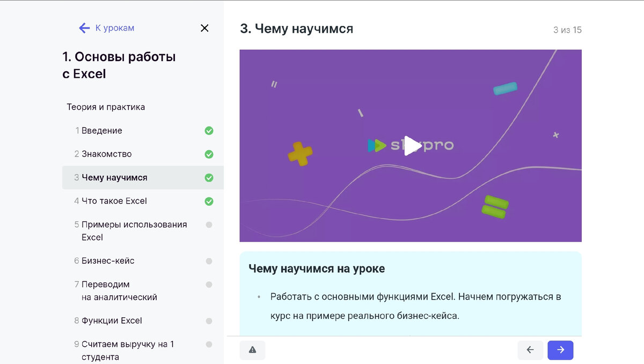The image size is (644, 364).
Task: Open lesson 6 Бизнес-кейс
Action: [143, 261]
